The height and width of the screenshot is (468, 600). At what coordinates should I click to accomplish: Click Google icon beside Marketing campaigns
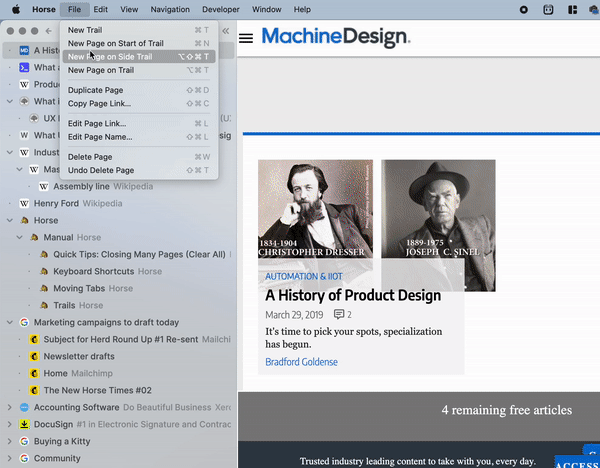pos(24,322)
